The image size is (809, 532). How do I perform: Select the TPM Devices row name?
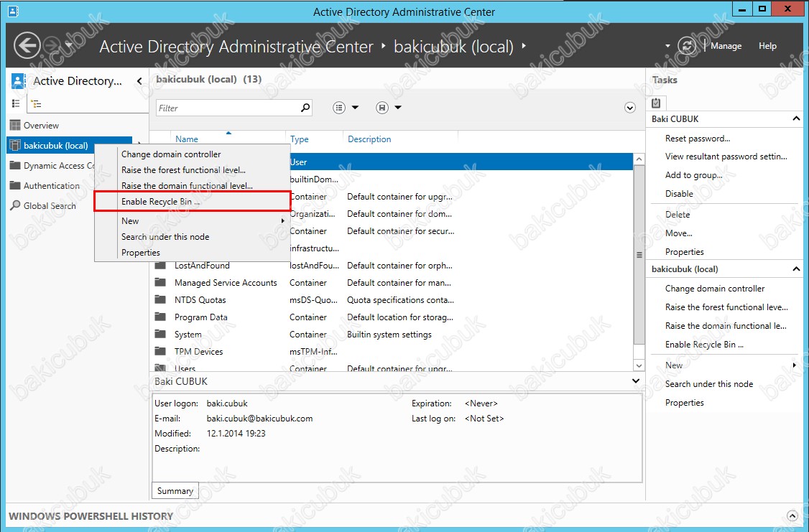(198, 352)
